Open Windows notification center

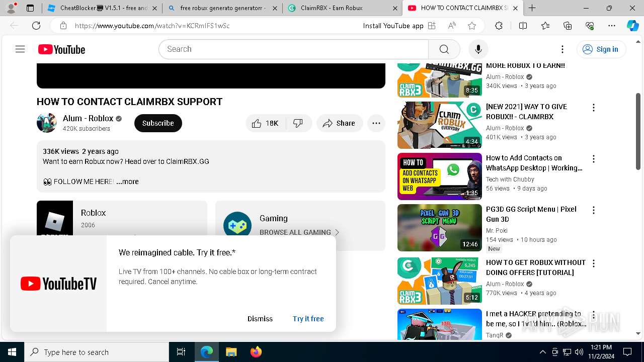pyautogui.click(x=627, y=352)
